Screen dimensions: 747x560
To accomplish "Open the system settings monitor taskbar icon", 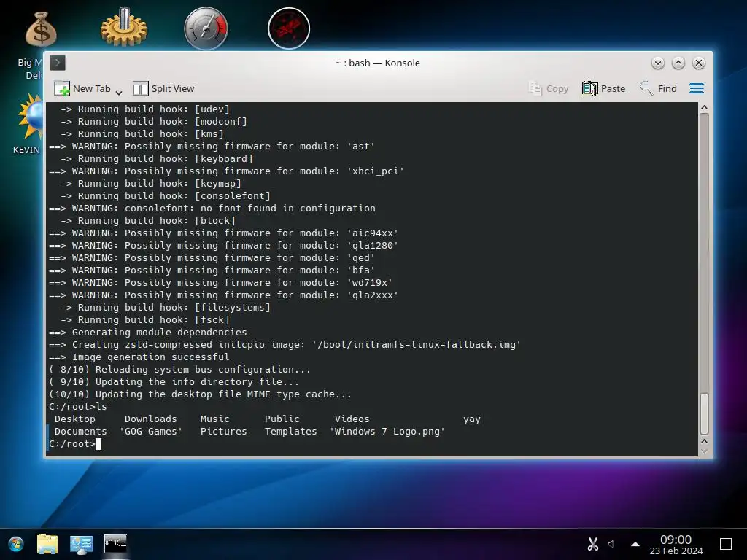I will [x=82, y=544].
